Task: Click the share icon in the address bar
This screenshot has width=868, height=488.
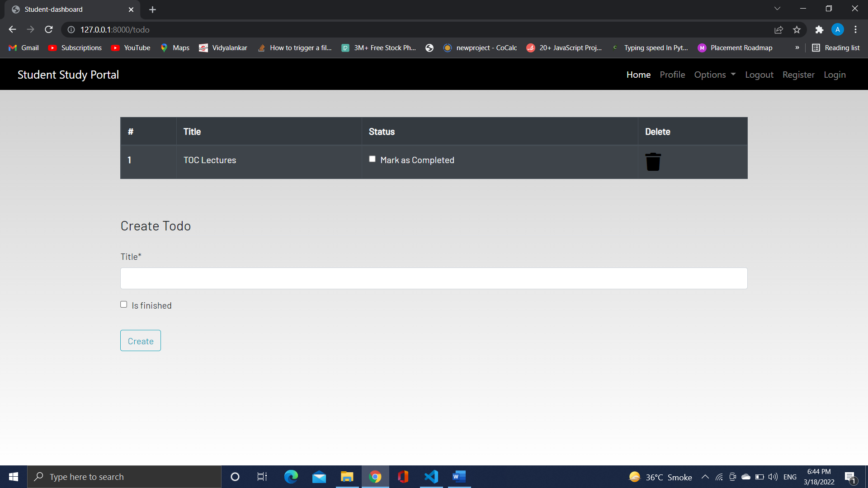Action: tap(779, 29)
